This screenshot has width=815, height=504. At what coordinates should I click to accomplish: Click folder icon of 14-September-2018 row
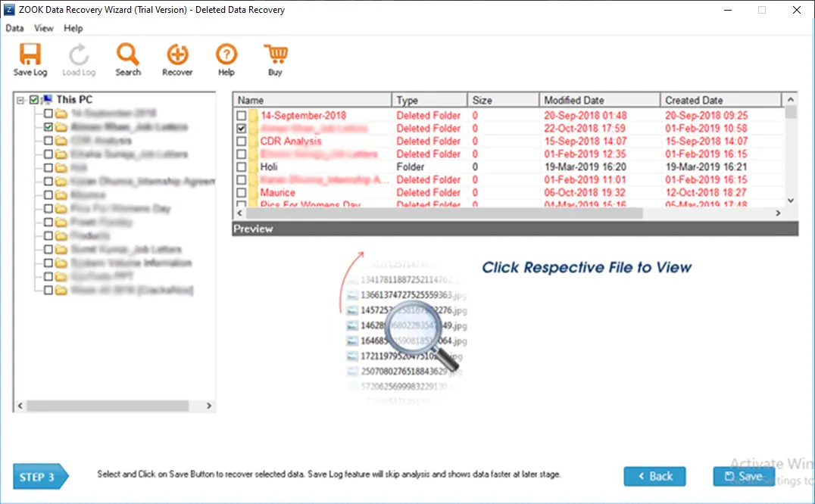coord(253,115)
